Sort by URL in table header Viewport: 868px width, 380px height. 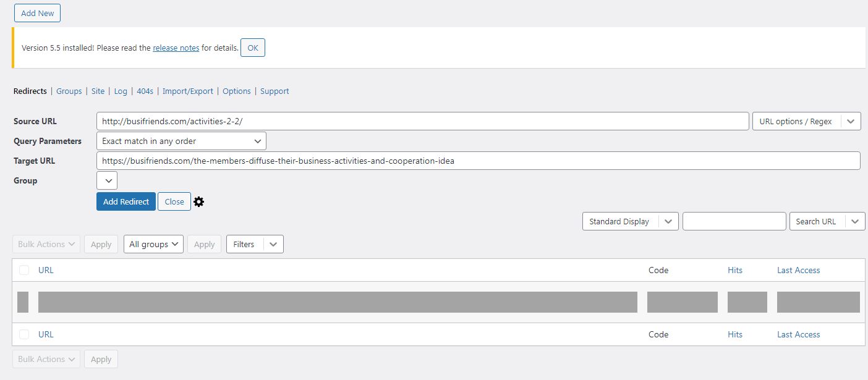pos(46,270)
